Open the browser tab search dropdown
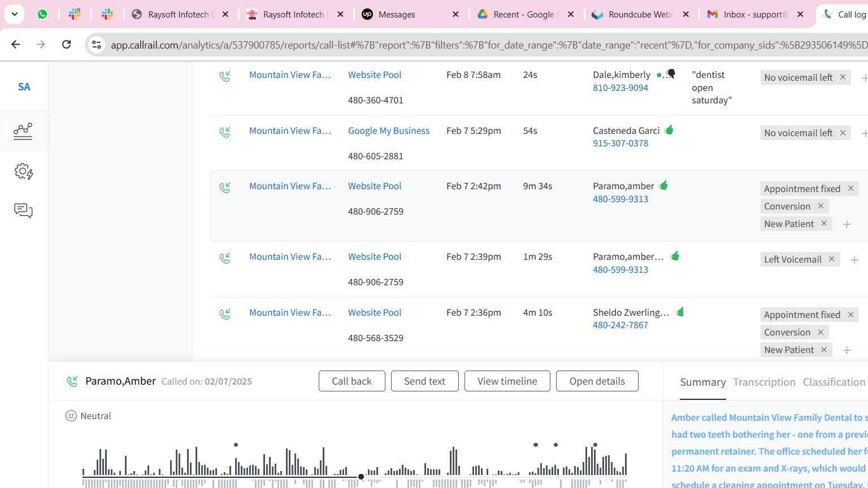Viewport: 868px width, 488px height. [x=15, y=14]
